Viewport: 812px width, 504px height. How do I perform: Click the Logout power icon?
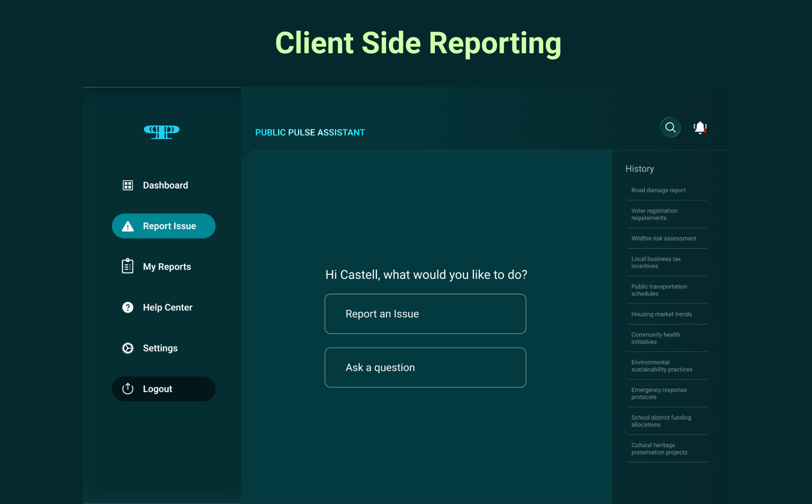tap(128, 389)
